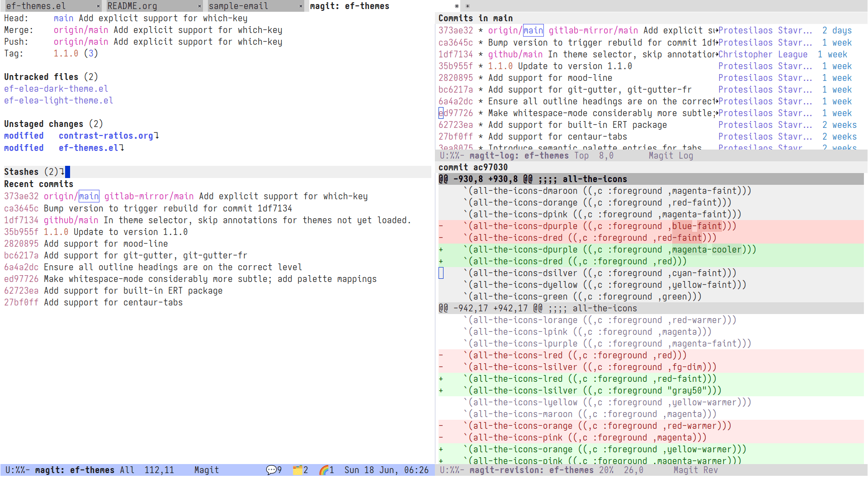
Task: Click the Magit Rev major mode indicator
Action: [696, 470]
